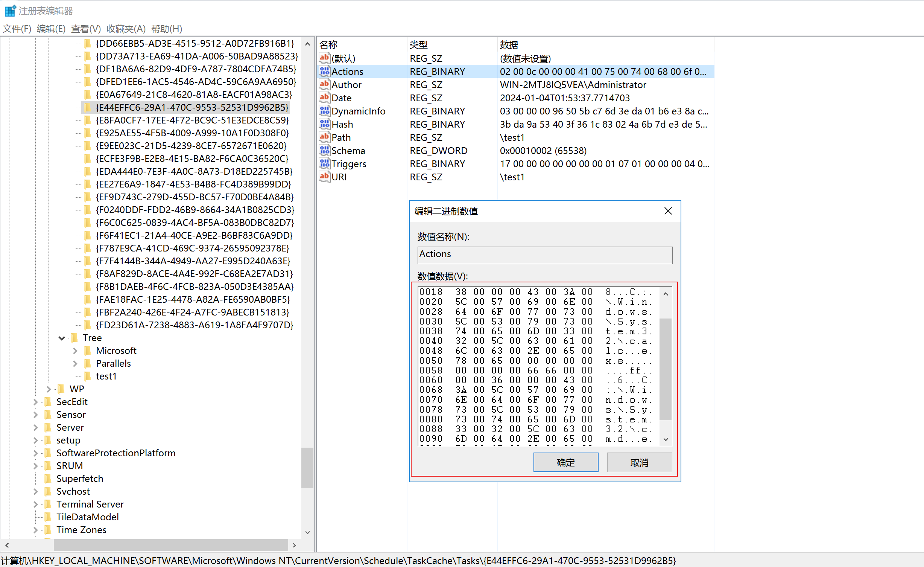Close the edit binary value dialog
The height and width of the screenshot is (567, 924).
coord(668,211)
